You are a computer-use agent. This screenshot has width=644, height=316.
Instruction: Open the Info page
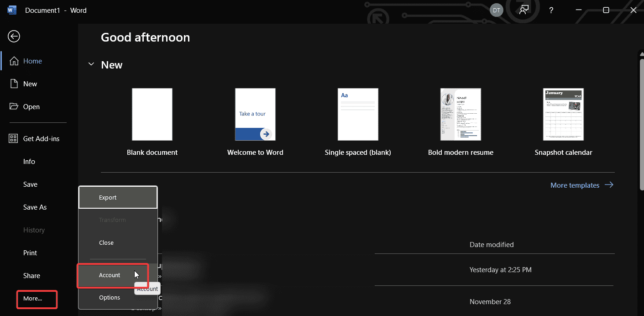pyautogui.click(x=29, y=162)
